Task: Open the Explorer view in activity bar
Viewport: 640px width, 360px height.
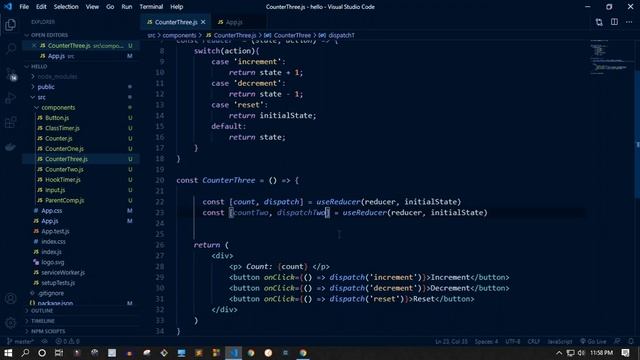Action: click(11, 25)
